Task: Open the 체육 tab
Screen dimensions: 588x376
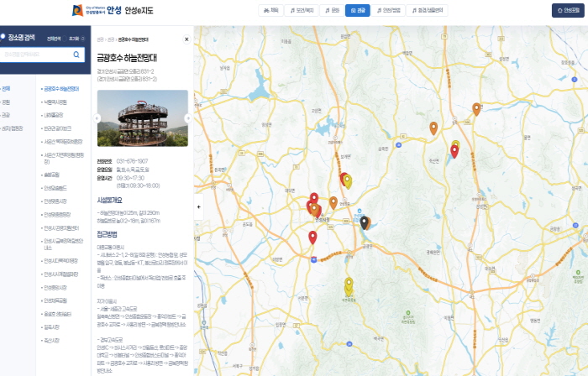Action: tap(271, 11)
